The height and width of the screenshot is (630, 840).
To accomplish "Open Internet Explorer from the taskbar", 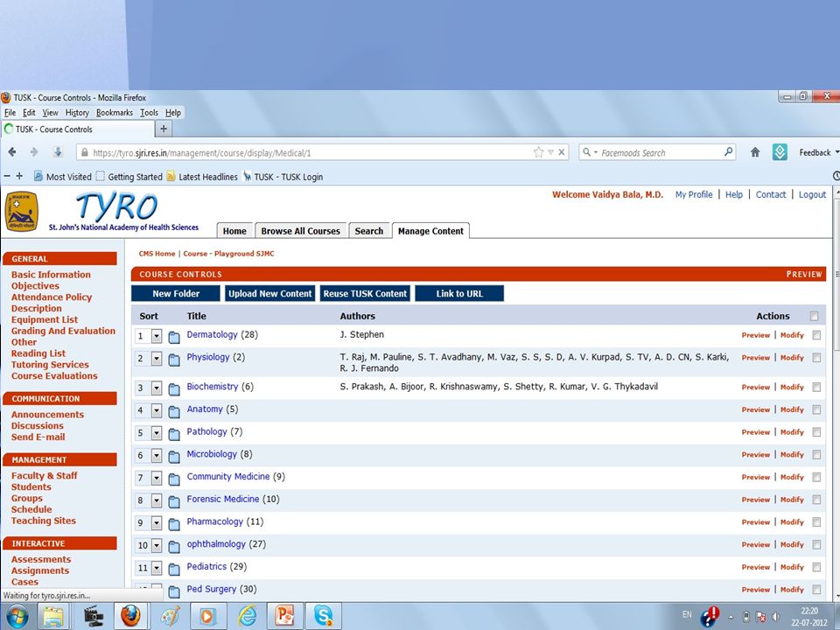I will pos(247,616).
